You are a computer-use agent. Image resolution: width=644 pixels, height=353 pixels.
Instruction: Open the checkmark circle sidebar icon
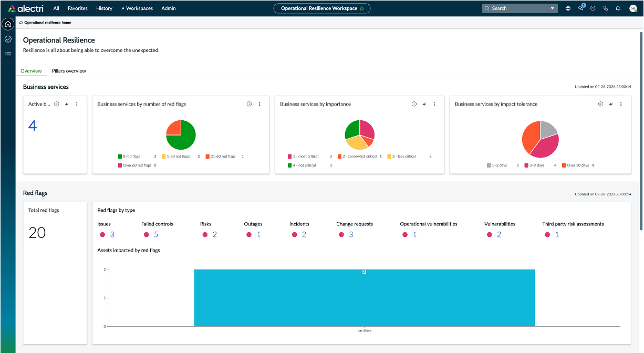[x=8, y=39]
